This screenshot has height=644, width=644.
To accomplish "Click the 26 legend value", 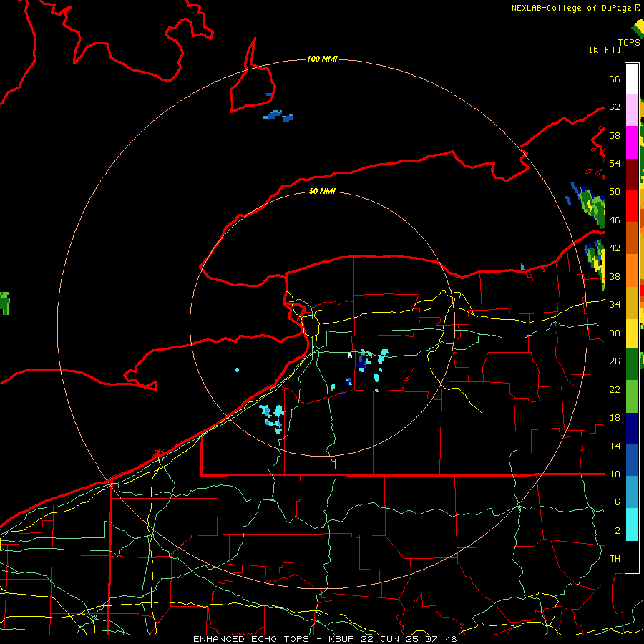I will pyautogui.click(x=615, y=361).
